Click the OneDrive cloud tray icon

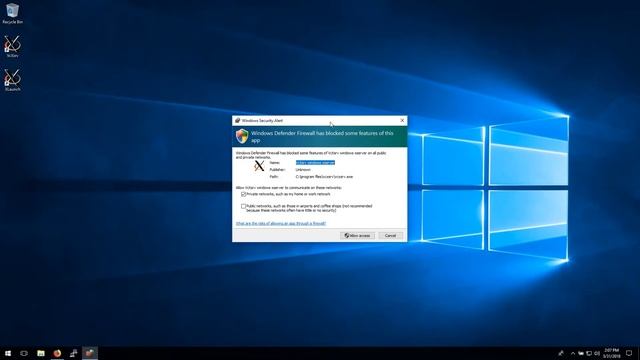point(580,353)
